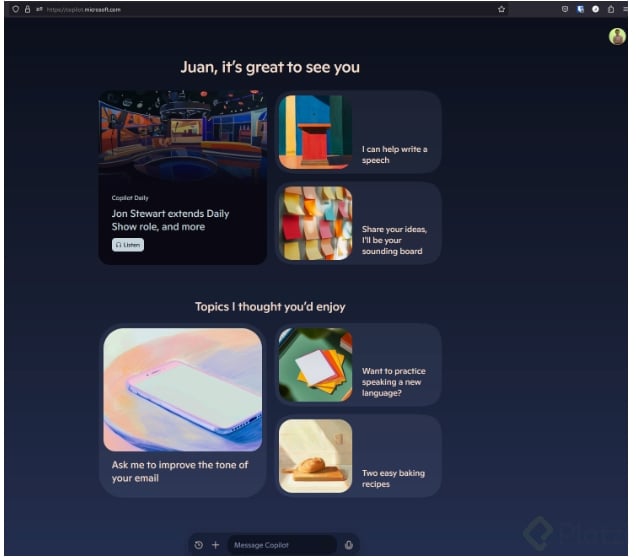Open 'Share your ideas' sounding board card
Screen dimensions: 636x557
coord(358,224)
